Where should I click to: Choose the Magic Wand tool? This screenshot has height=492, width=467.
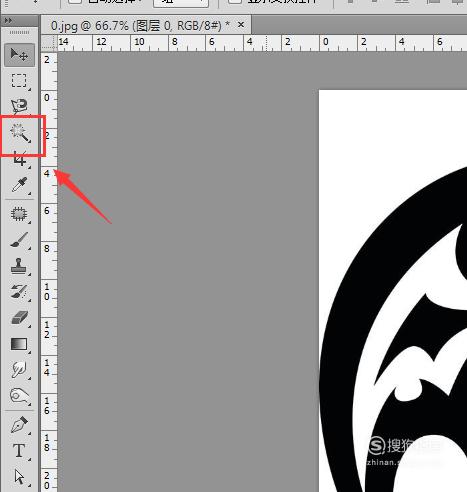[21, 133]
